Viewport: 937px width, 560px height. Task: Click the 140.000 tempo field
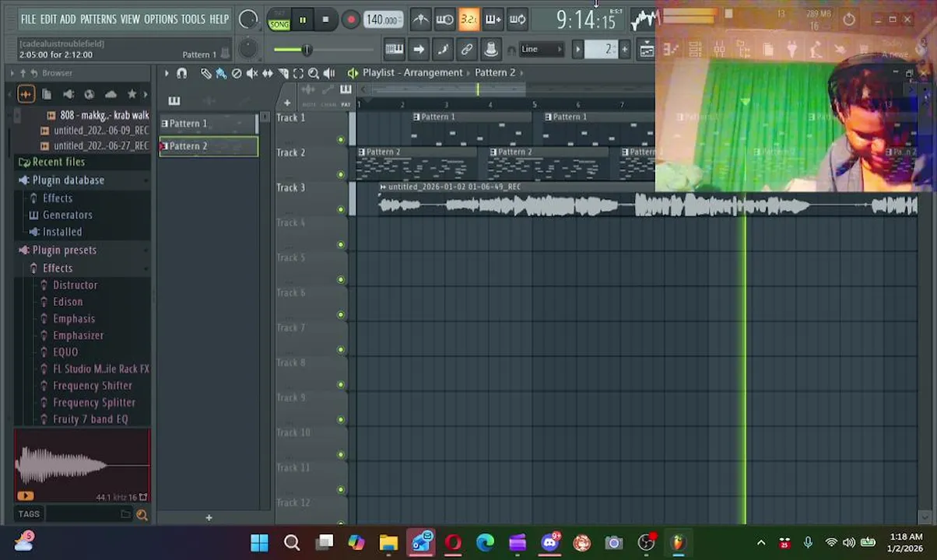pos(383,20)
